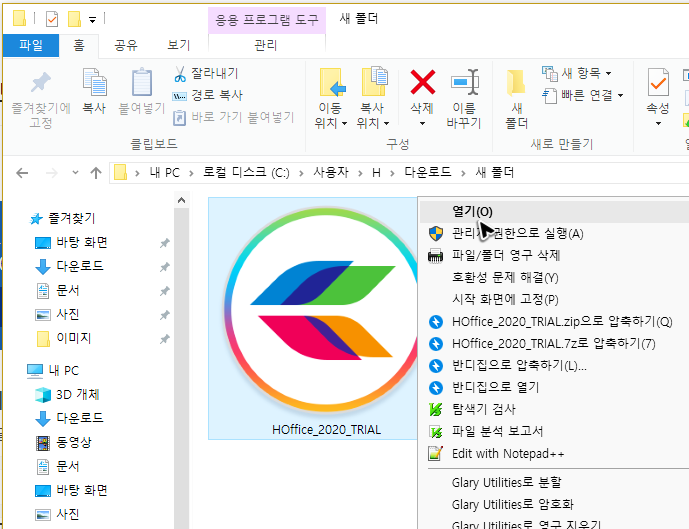Image resolution: width=689 pixels, height=529 pixels.
Task: Click 로컬 디스크 (C:) breadcrumb
Action: 246,173
